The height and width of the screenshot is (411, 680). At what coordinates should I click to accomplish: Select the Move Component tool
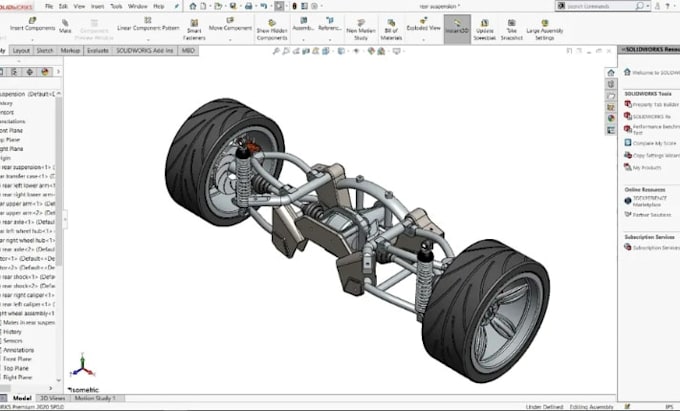(x=230, y=24)
